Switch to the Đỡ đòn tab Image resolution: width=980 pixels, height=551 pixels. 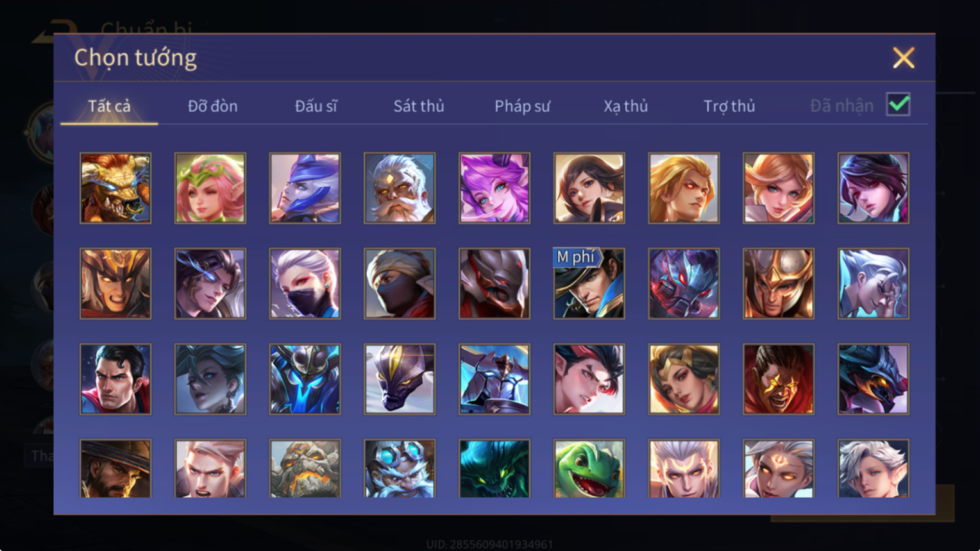[212, 106]
